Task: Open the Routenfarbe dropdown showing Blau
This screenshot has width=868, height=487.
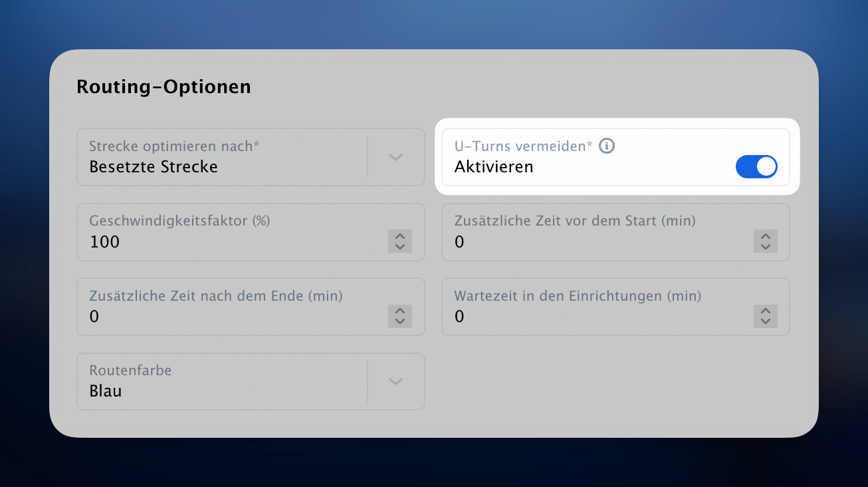Action: coord(251,381)
